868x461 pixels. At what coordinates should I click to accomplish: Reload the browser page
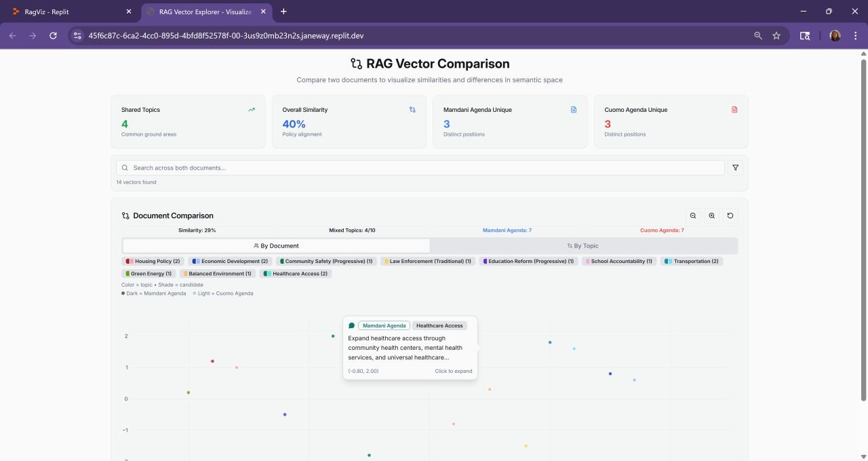(53, 35)
